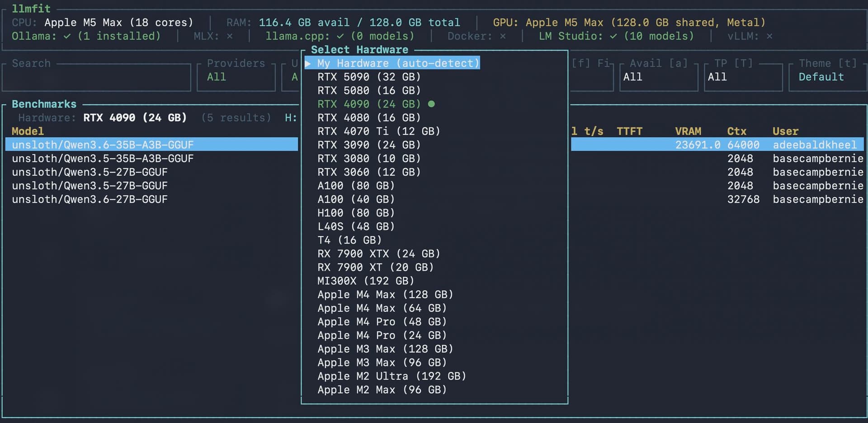This screenshot has width=868, height=423.
Task: Click the Model column header
Action: point(28,131)
